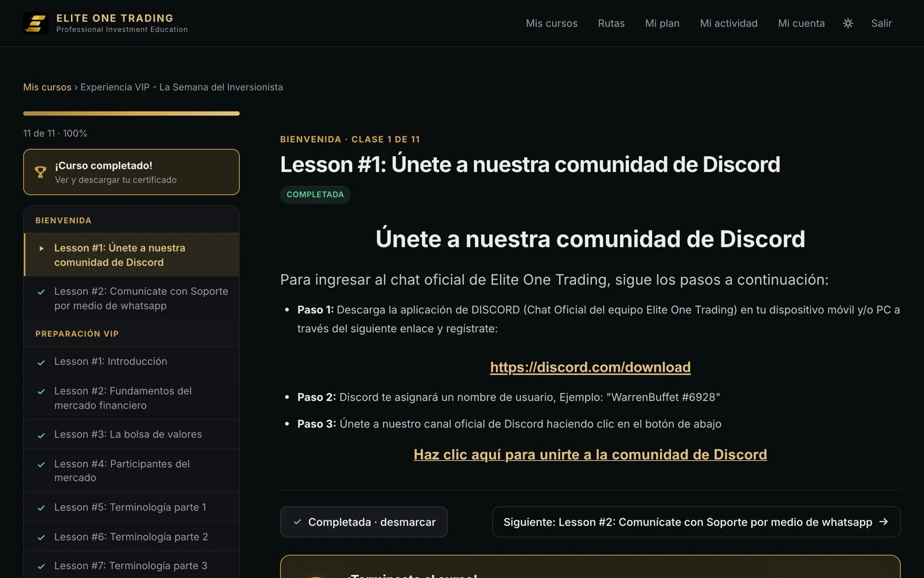Select Lesson #5: Terminología parte 1

click(x=132, y=507)
